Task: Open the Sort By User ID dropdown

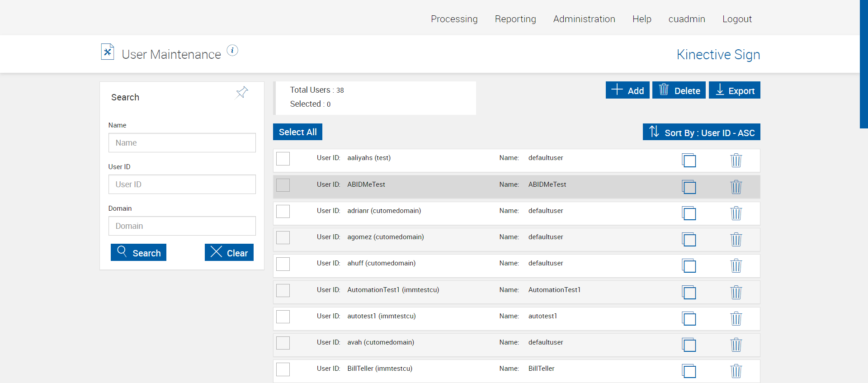Action: click(702, 132)
